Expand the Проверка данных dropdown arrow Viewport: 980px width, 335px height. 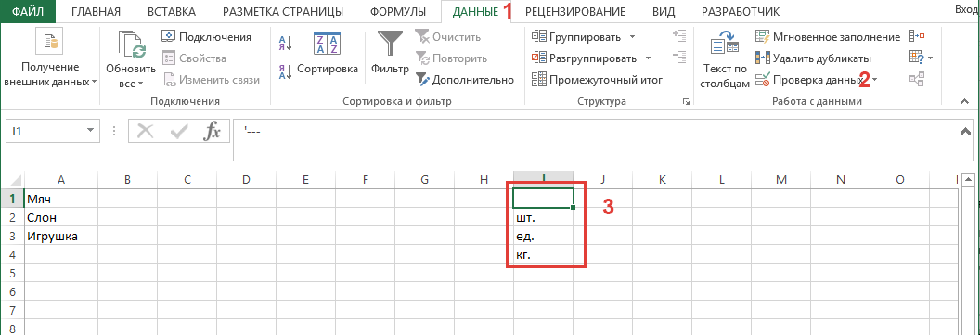tap(874, 80)
